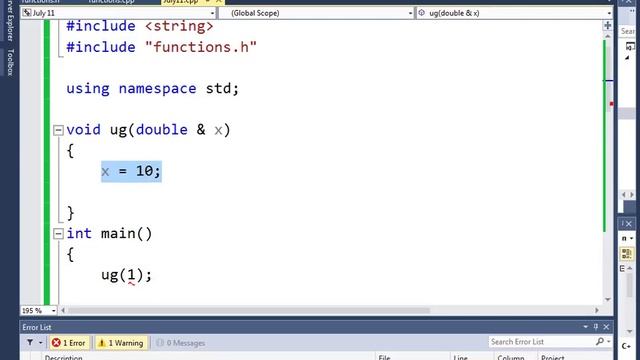Image resolution: width=640 pixels, height=360 pixels.
Task: Click the using namespace std; line
Action: 153,89
